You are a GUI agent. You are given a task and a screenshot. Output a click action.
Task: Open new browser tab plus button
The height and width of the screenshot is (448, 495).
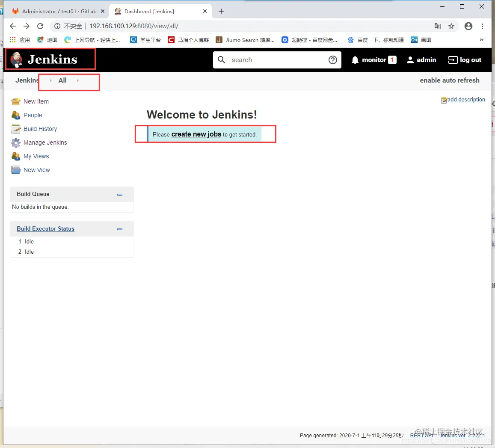click(221, 12)
